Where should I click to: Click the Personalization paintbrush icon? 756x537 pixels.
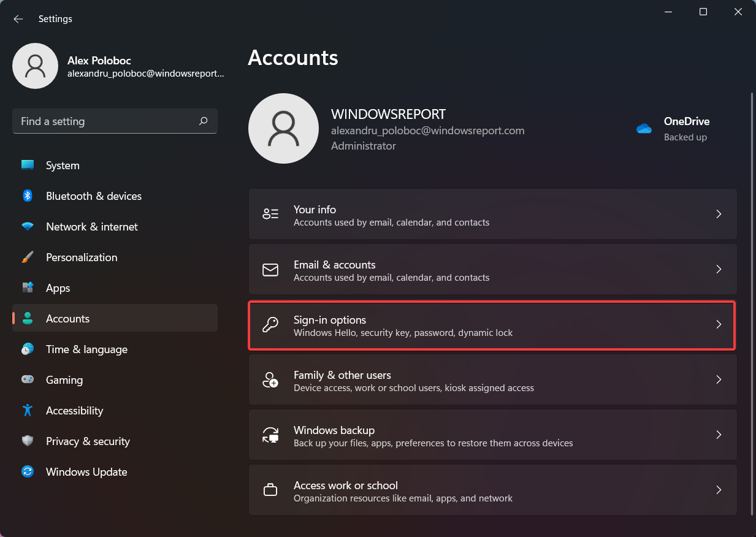point(28,257)
